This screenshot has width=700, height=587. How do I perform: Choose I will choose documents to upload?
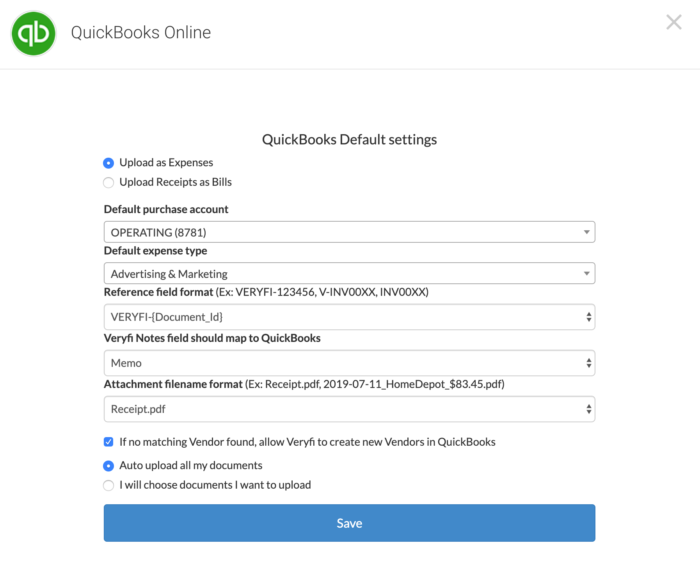point(108,485)
